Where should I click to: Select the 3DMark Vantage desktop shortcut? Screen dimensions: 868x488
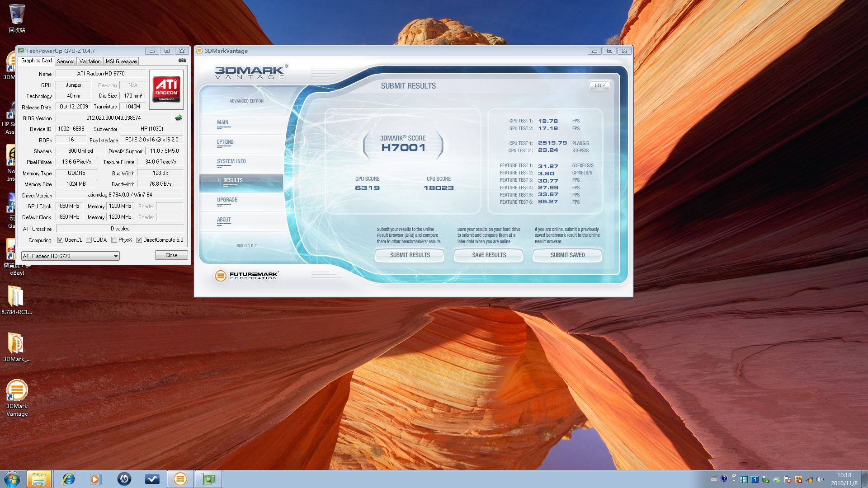click(17, 398)
